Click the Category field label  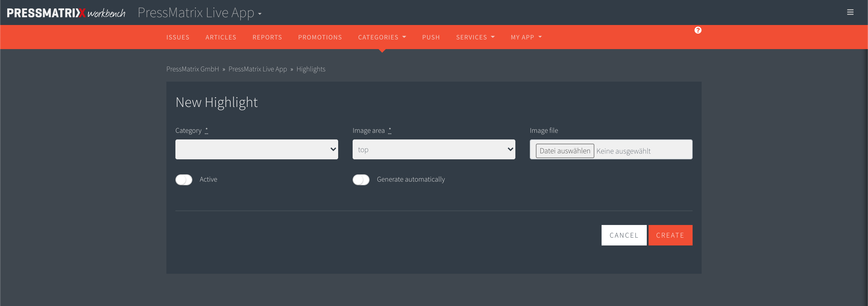click(x=188, y=131)
